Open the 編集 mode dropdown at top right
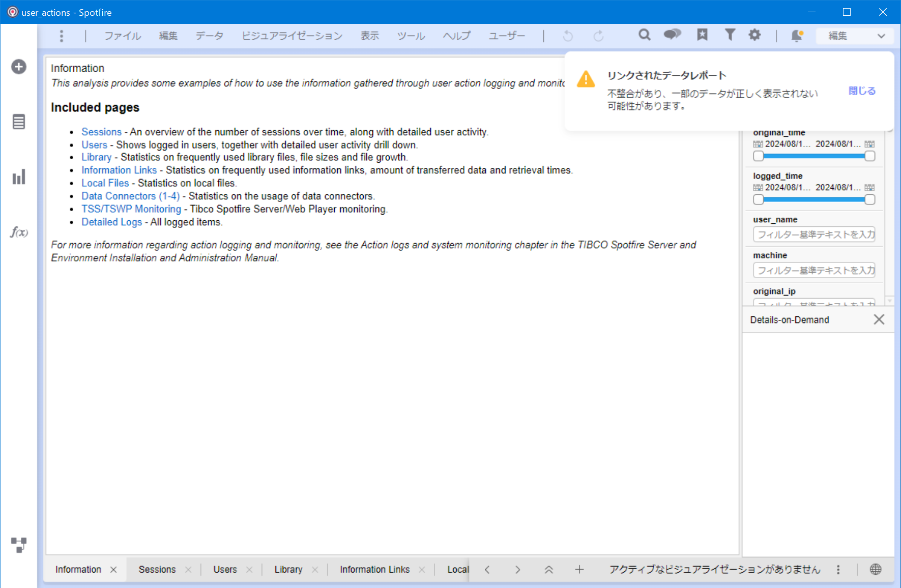Viewport: 901px width, 588px height. pyautogui.click(x=855, y=36)
